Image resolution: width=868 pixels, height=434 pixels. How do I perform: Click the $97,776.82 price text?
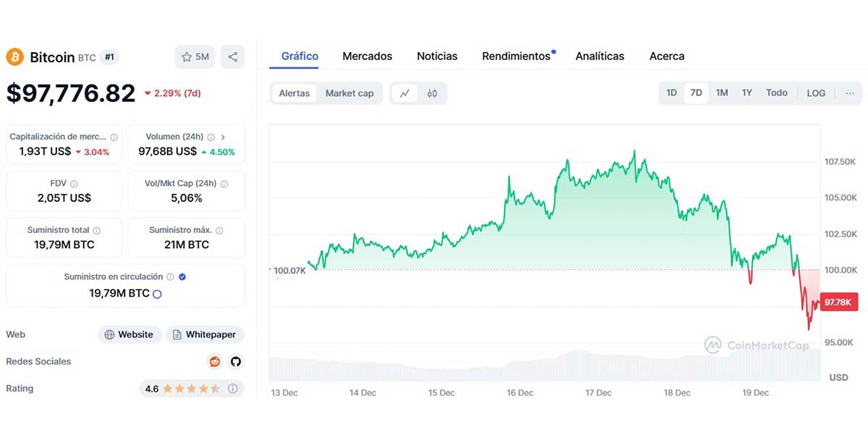pos(71,93)
